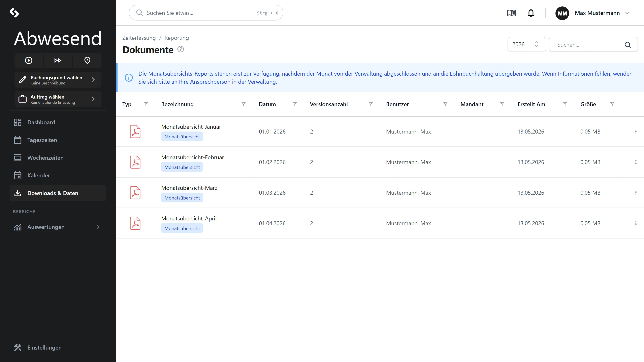Click the Reporting breadcrumb
Image resolution: width=644 pixels, height=362 pixels.
176,38
